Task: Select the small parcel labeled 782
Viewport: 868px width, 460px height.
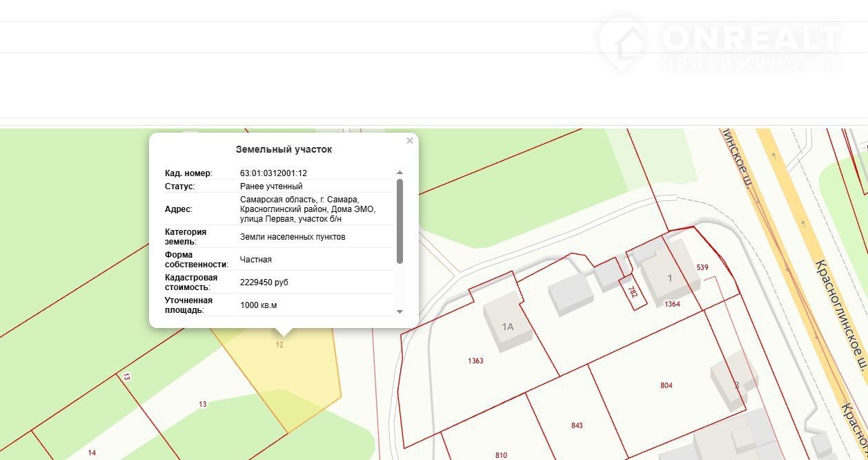Action: (632, 292)
